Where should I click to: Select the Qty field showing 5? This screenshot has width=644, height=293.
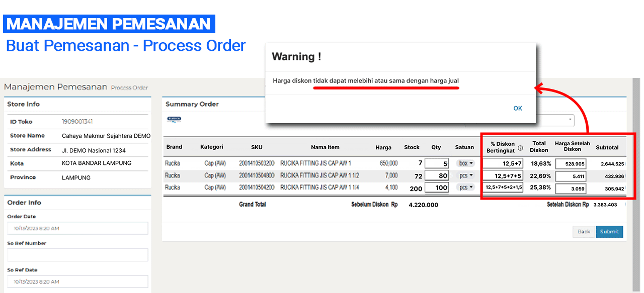(x=436, y=163)
